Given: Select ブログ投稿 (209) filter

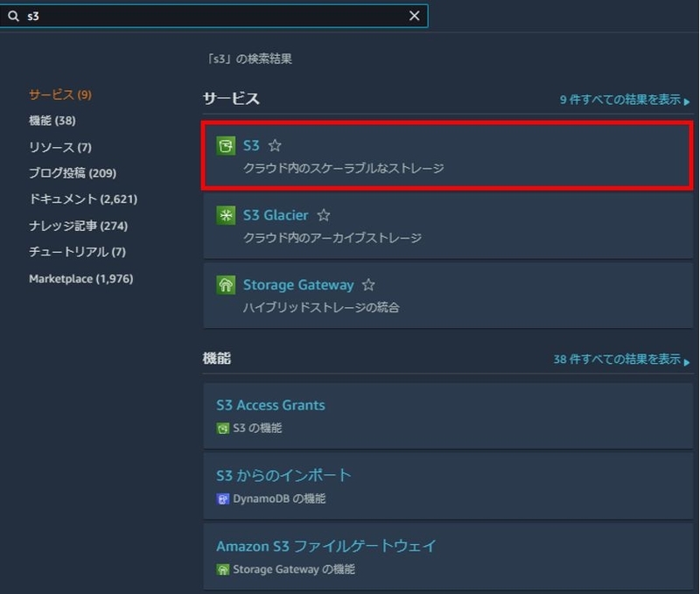Looking at the screenshot, I should 73,172.
